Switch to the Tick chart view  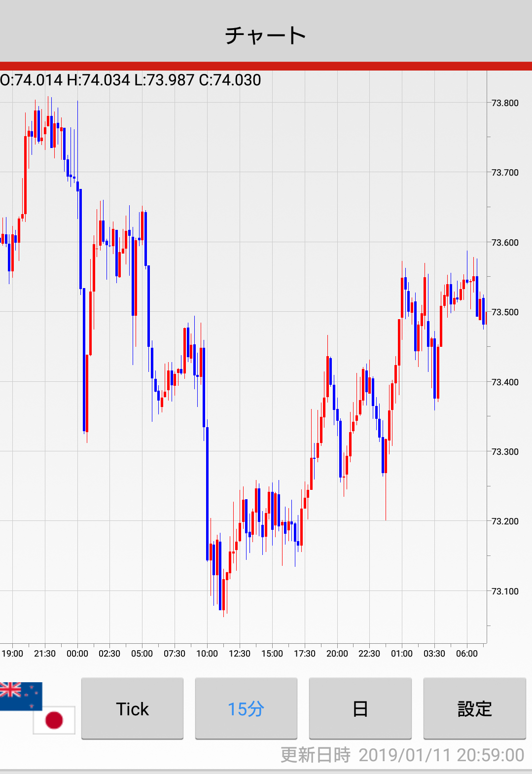point(132,708)
